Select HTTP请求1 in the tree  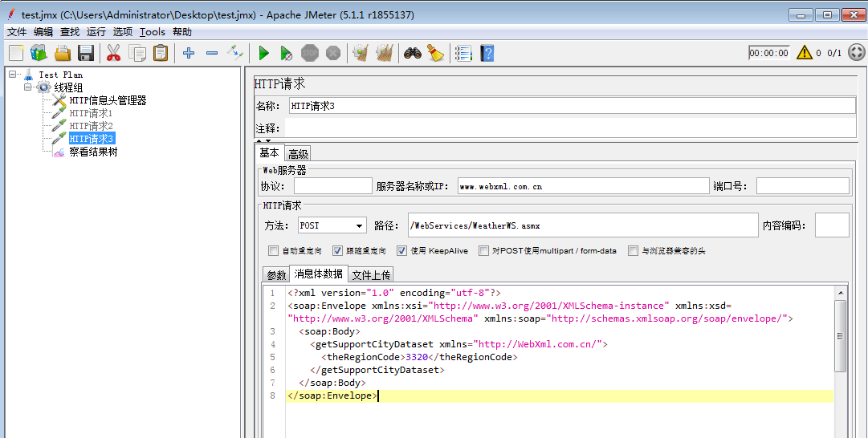pos(91,113)
